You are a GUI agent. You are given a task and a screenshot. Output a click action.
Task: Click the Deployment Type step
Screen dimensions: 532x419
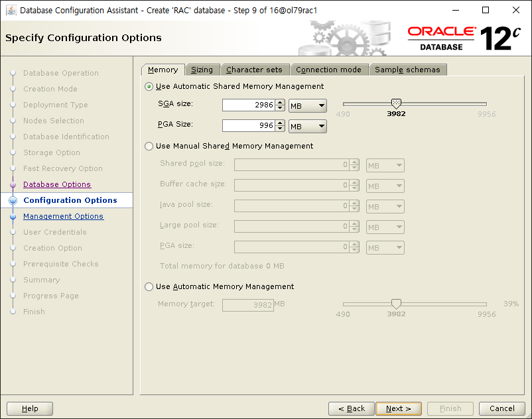[55, 105]
